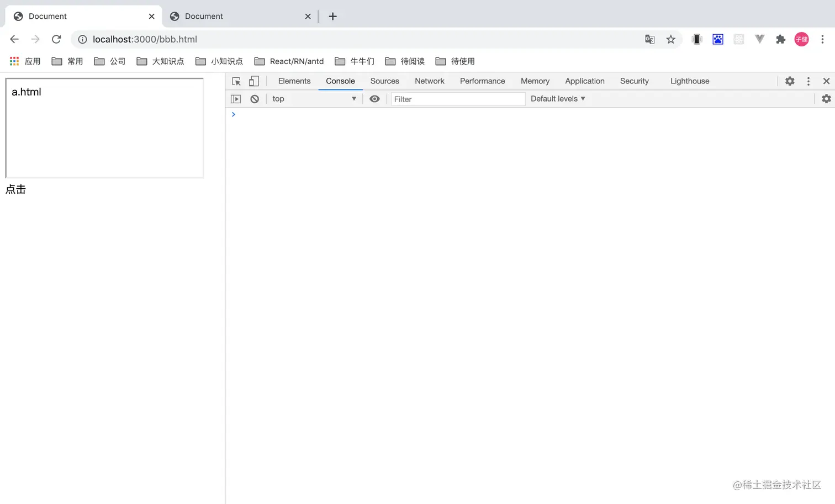
Task: Close the second Document tab
Action: pyautogui.click(x=308, y=17)
